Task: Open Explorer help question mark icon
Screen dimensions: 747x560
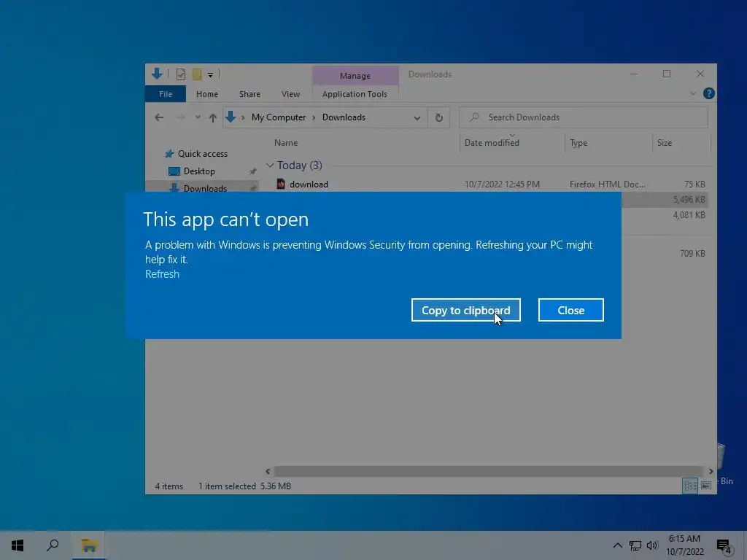Action: click(x=708, y=94)
